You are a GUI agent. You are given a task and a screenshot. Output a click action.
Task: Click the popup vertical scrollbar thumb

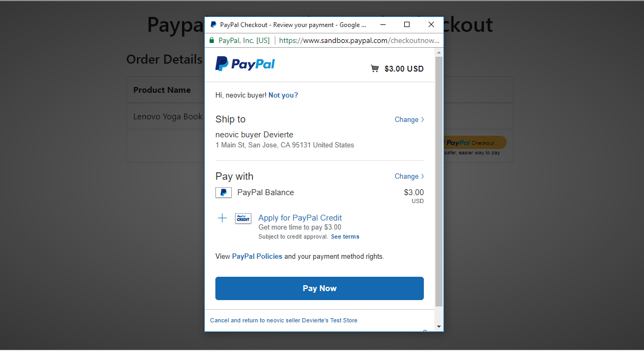click(x=439, y=181)
